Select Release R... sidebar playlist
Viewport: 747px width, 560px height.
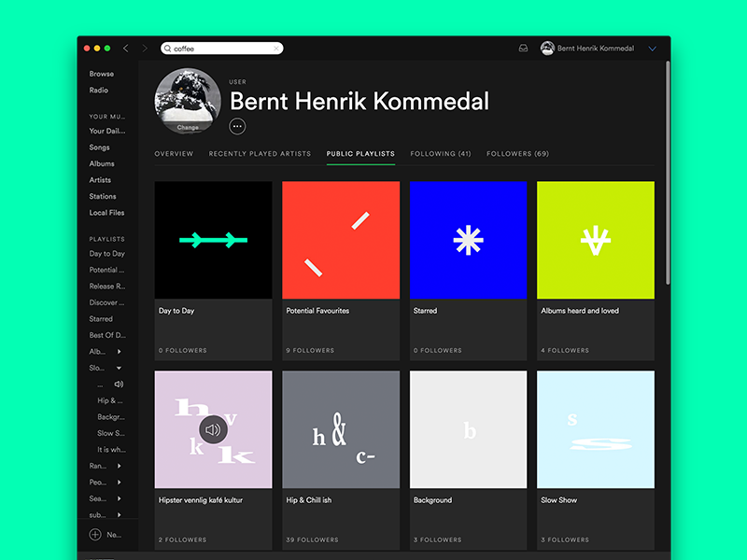(107, 287)
